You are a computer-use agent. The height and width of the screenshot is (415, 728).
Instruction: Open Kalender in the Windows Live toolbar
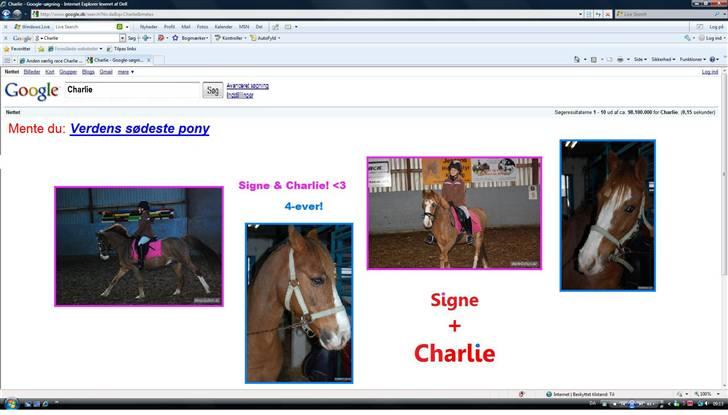[223, 27]
